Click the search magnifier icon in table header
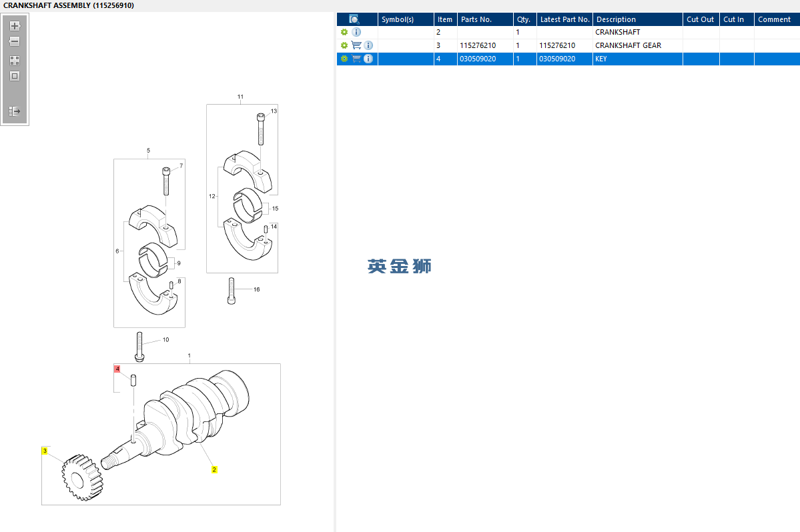Viewport: 800px width, 532px height. point(354,19)
